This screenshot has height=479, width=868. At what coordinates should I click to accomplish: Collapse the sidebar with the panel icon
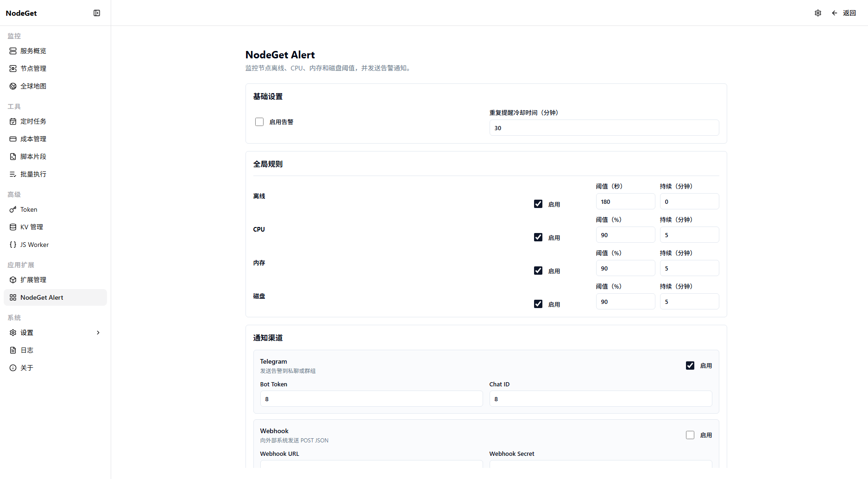97,13
